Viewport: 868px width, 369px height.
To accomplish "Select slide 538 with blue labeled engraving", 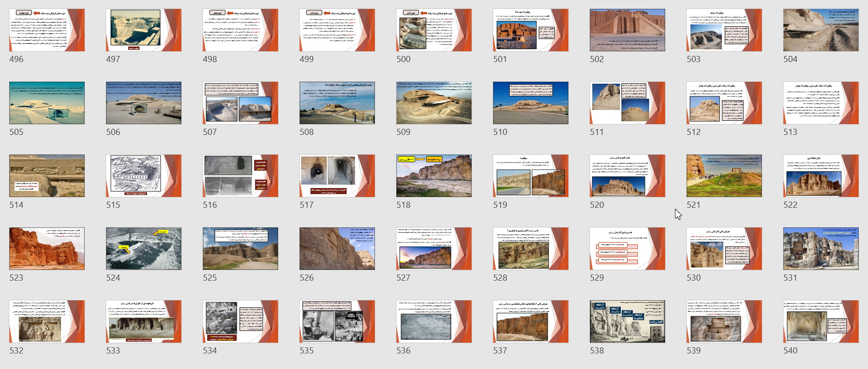I will (628, 322).
